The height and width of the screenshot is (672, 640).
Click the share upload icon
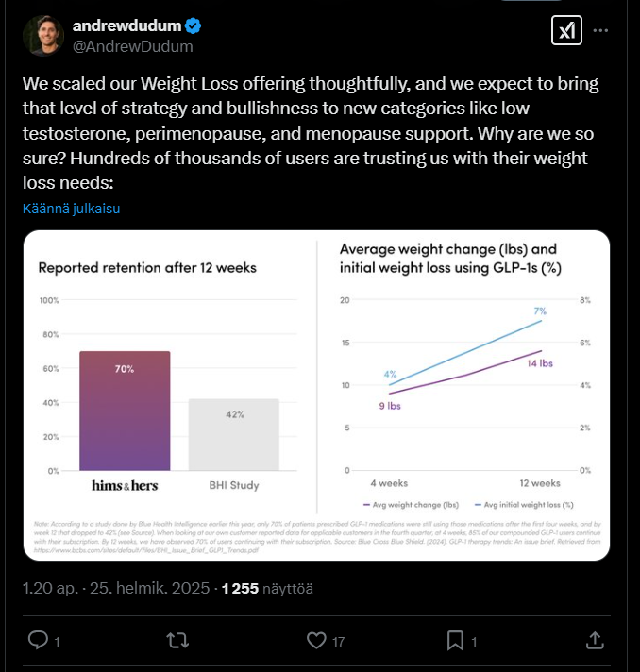595,641
